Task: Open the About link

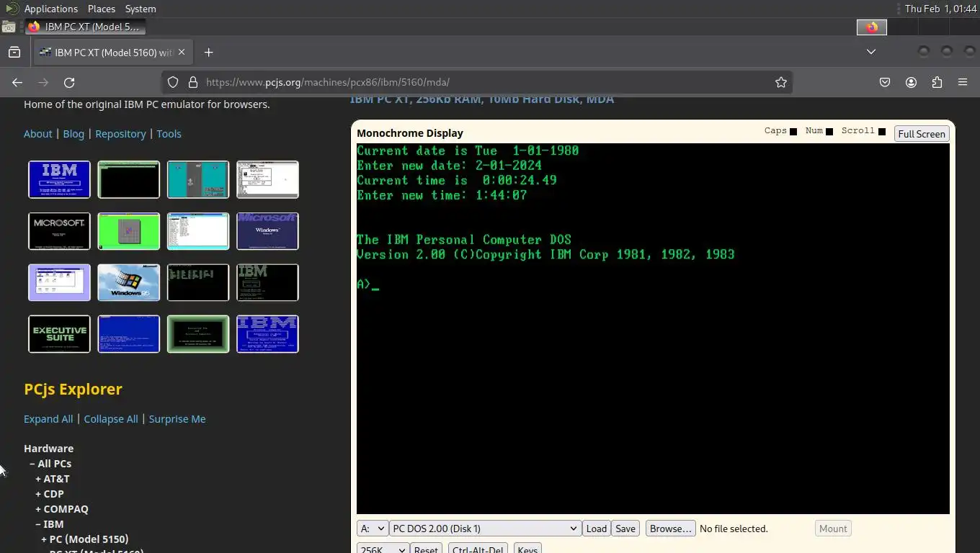Action: (x=38, y=134)
